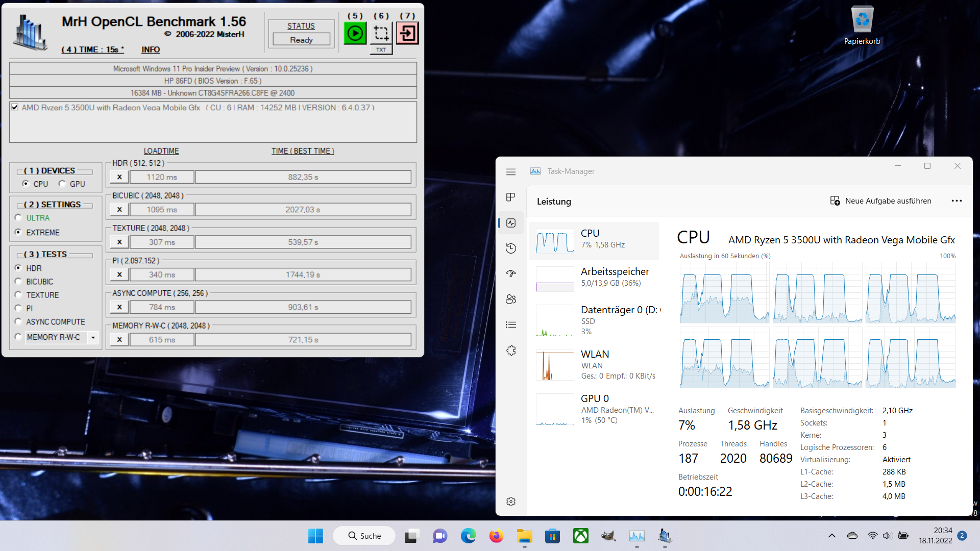Screen dimensions: 980x551
Task: Select ULTRA settings radio button
Action: coord(18,218)
